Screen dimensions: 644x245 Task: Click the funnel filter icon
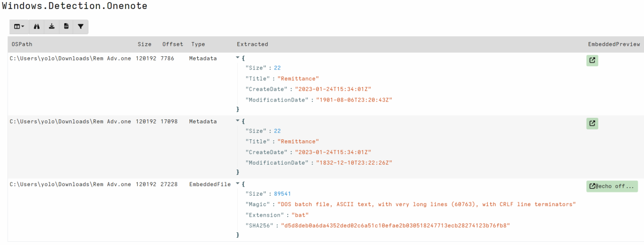pos(80,26)
